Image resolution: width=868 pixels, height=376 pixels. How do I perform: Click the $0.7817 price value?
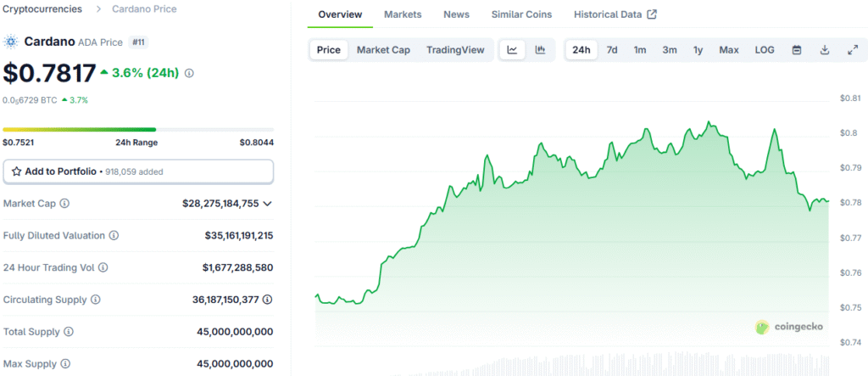[49, 73]
